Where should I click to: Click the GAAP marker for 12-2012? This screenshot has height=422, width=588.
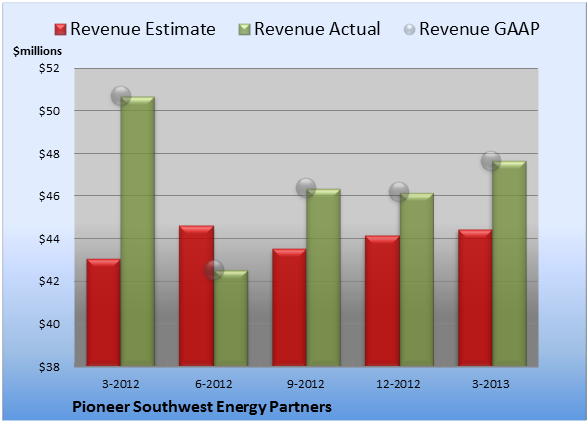coord(399,192)
